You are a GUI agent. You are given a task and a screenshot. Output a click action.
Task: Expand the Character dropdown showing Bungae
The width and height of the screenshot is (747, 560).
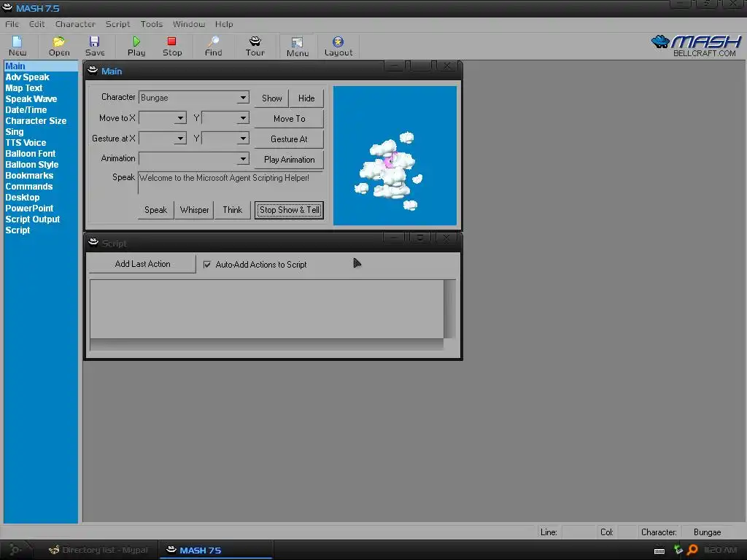[x=243, y=98]
